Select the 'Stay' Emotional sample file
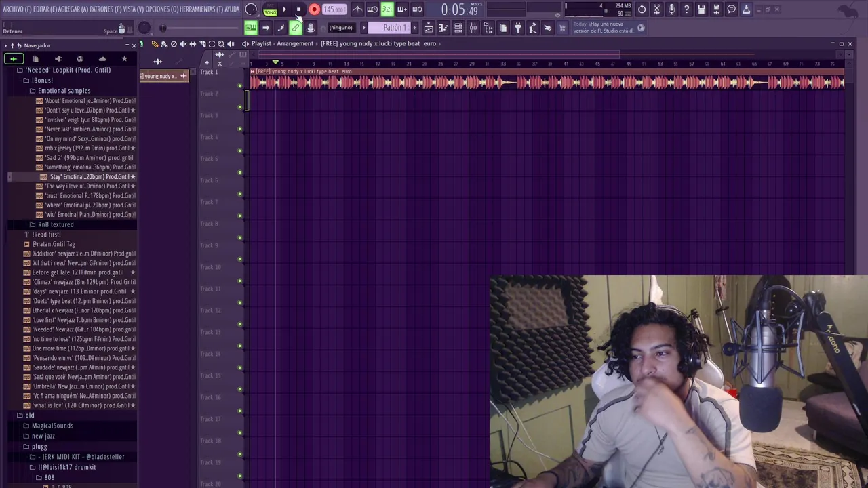This screenshot has width=868, height=488. [87, 177]
